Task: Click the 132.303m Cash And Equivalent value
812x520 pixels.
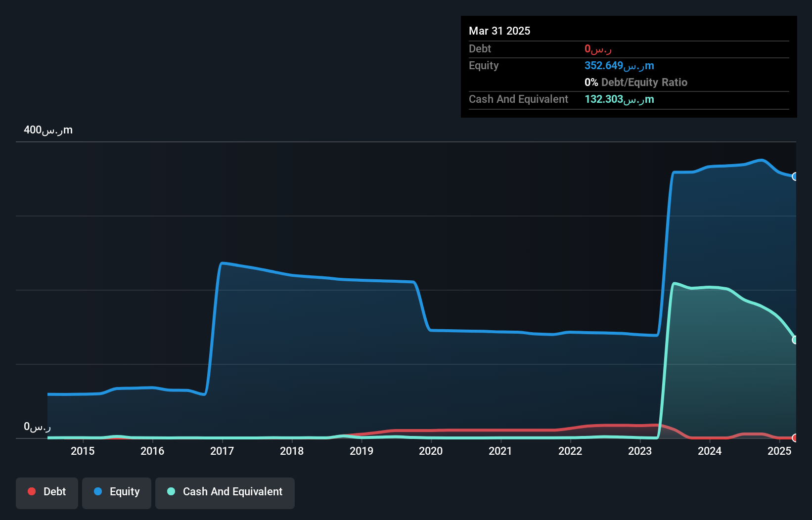Action: click(x=619, y=99)
